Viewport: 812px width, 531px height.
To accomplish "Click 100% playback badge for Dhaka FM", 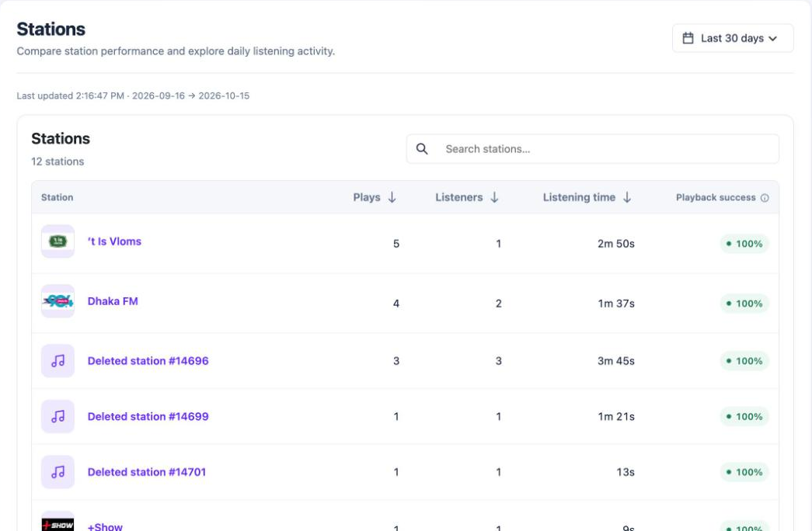I will [x=744, y=304].
